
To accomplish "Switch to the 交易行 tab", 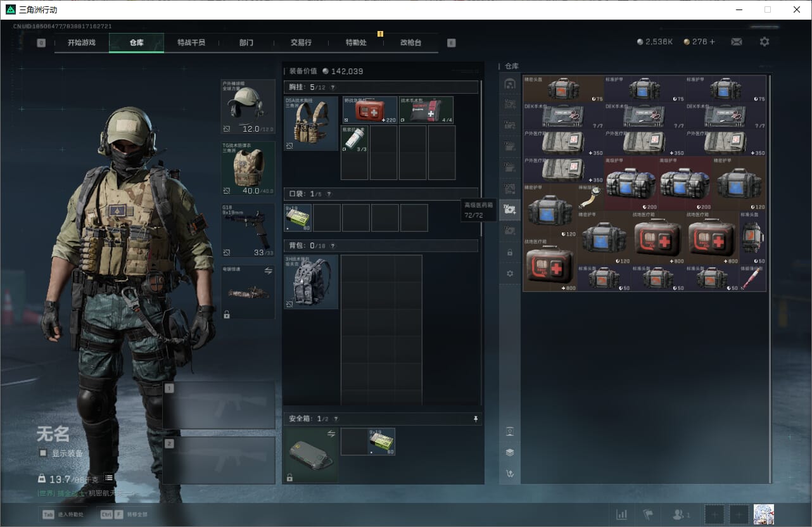I will point(301,42).
